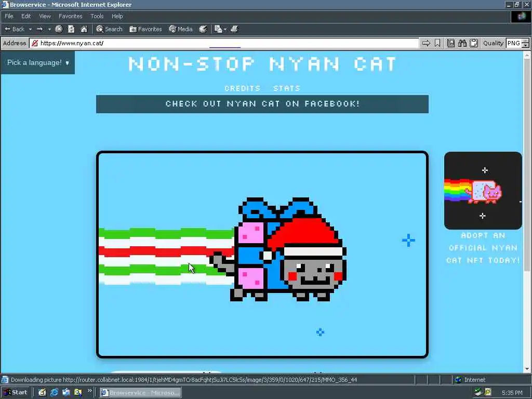This screenshot has width=532, height=399.
Task: Click the IE throbber logo at top right
Action: (x=521, y=17)
